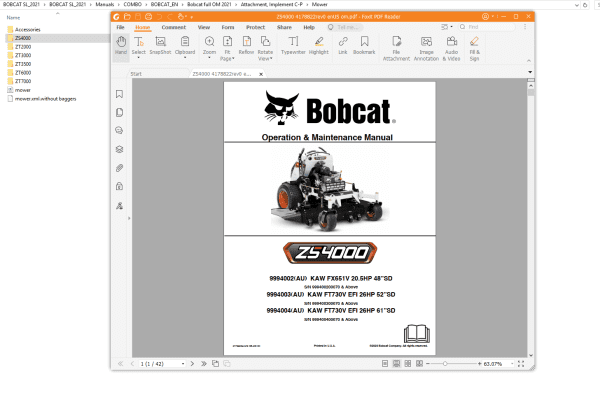The height and width of the screenshot is (404, 600).
Task: Choose the Image Annotation tool
Action: [426, 48]
